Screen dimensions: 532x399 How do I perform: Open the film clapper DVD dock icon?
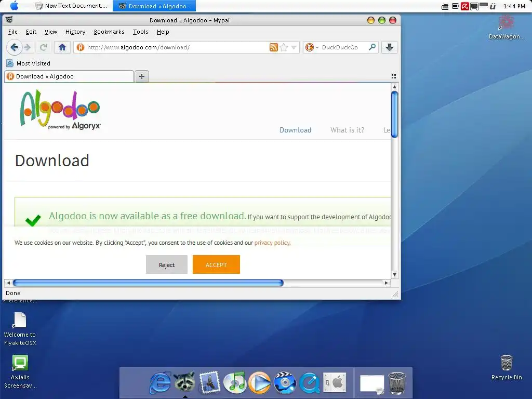[x=285, y=382]
